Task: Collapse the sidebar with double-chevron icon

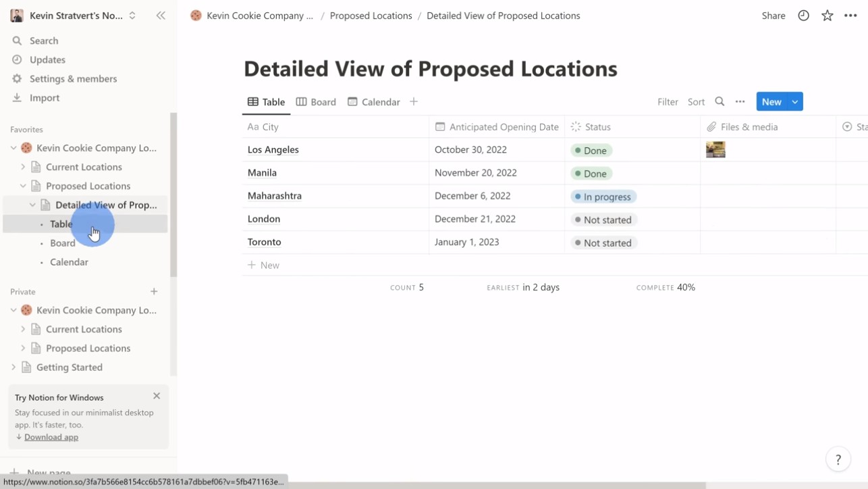Action: (161, 15)
